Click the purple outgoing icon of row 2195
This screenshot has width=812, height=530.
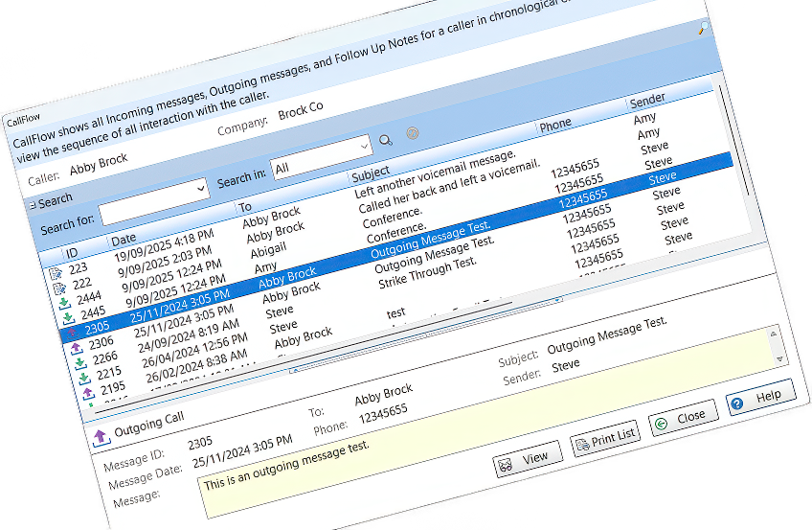88,393
